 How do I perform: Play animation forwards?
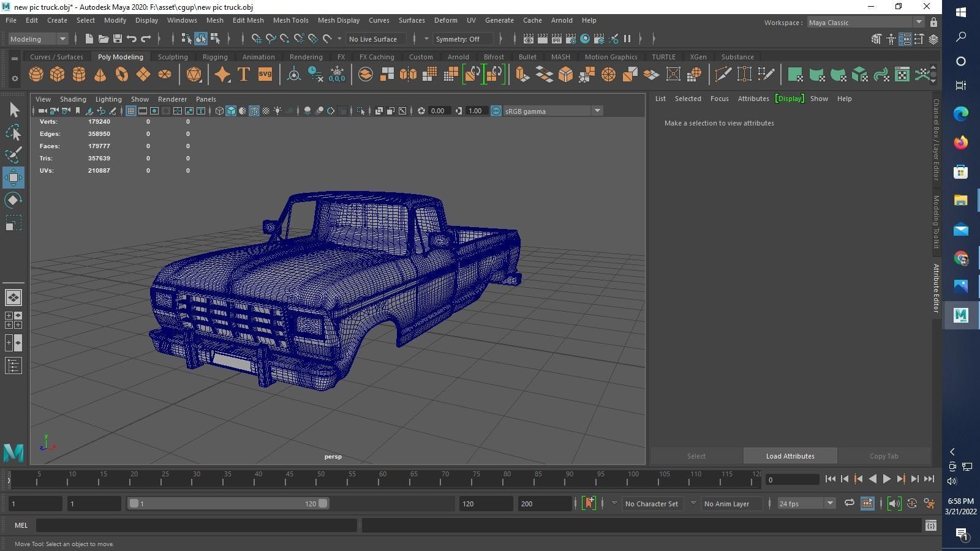886,479
